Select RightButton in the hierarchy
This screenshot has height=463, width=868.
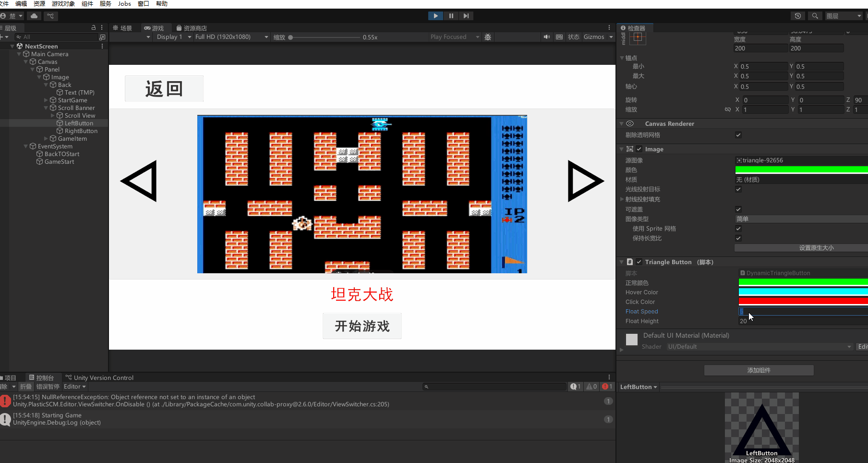point(81,131)
